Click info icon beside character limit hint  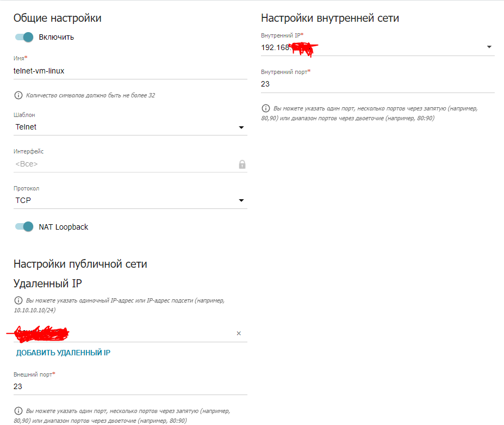(x=18, y=95)
